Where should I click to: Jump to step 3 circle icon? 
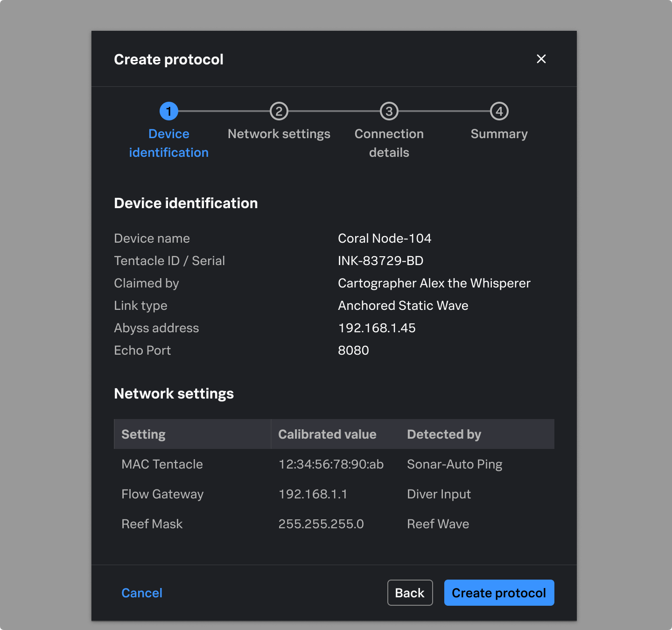pos(389,111)
